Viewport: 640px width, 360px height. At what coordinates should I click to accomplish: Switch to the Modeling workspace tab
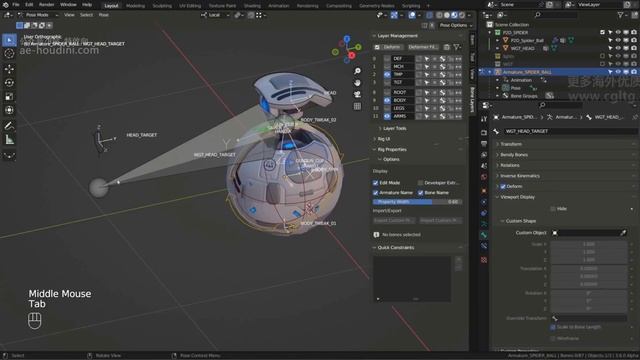(135, 6)
